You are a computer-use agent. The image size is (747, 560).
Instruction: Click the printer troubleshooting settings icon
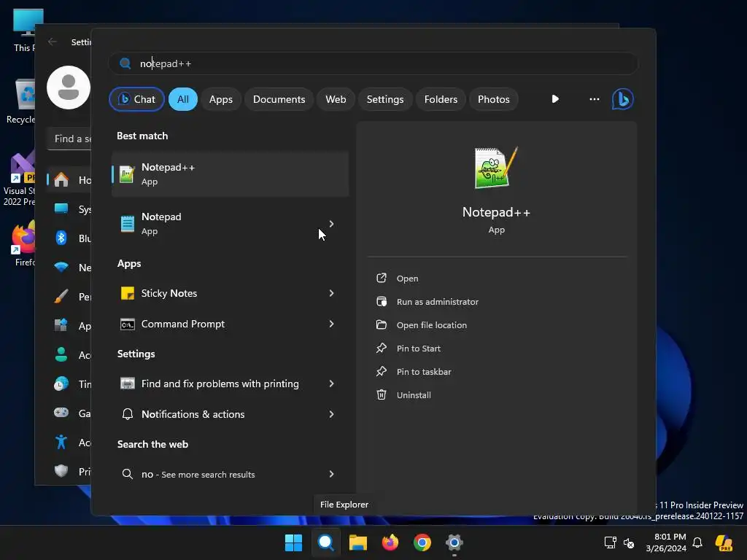tap(127, 384)
